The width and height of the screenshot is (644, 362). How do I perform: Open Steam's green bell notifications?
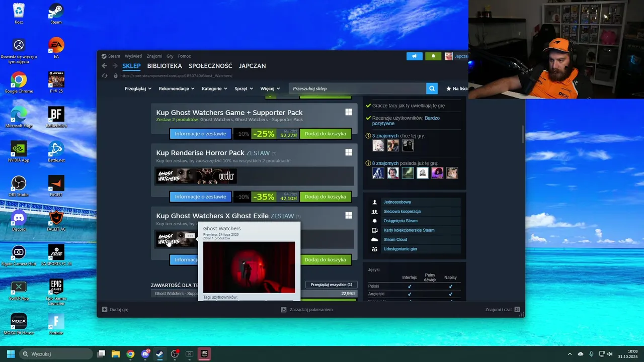433,56
